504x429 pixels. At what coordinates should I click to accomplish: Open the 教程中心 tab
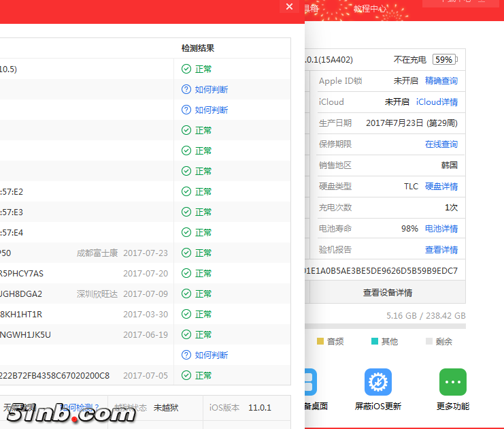click(370, 9)
